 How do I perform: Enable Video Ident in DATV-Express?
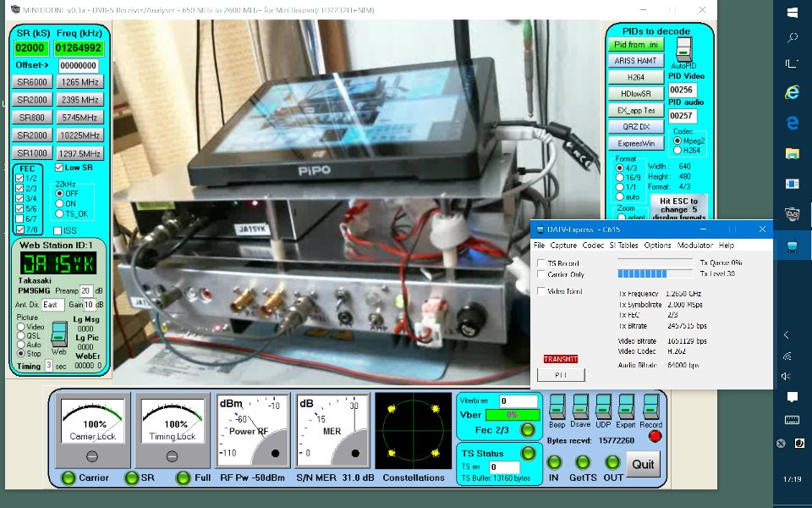541,291
